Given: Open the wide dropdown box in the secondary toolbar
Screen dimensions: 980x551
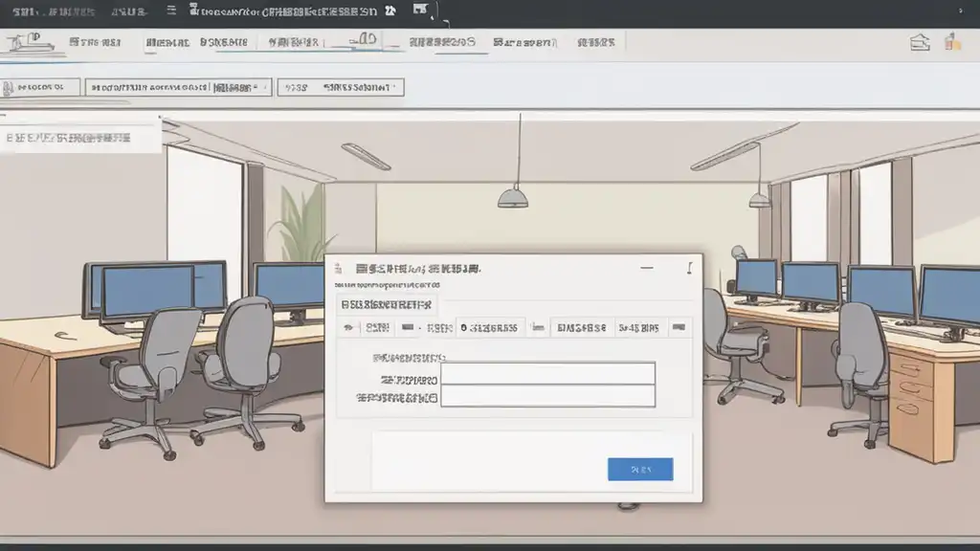Looking at the screenshot, I should click(178, 87).
